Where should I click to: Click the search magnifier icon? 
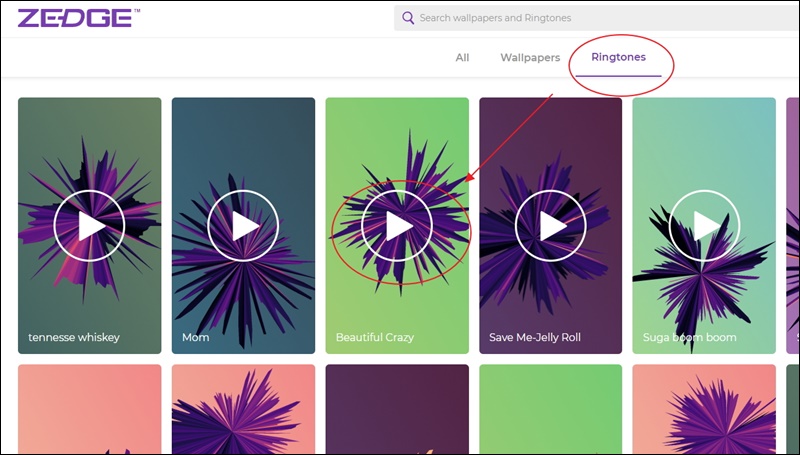(x=408, y=18)
